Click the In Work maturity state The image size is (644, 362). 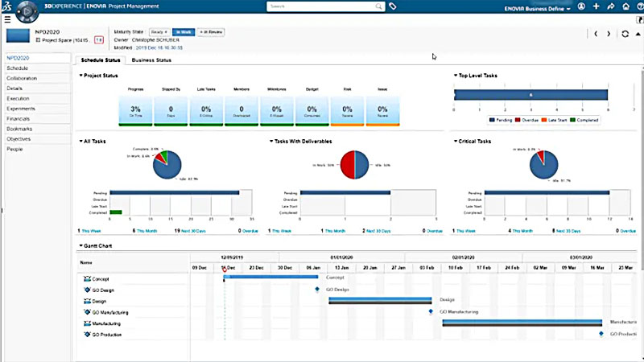click(x=184, y=32)
